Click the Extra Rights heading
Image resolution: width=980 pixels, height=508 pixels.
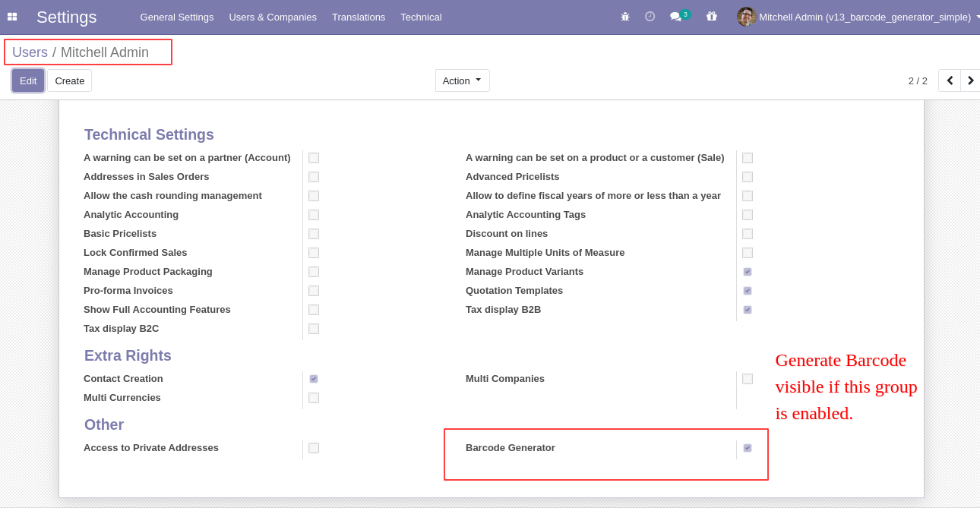pos(128,355)
